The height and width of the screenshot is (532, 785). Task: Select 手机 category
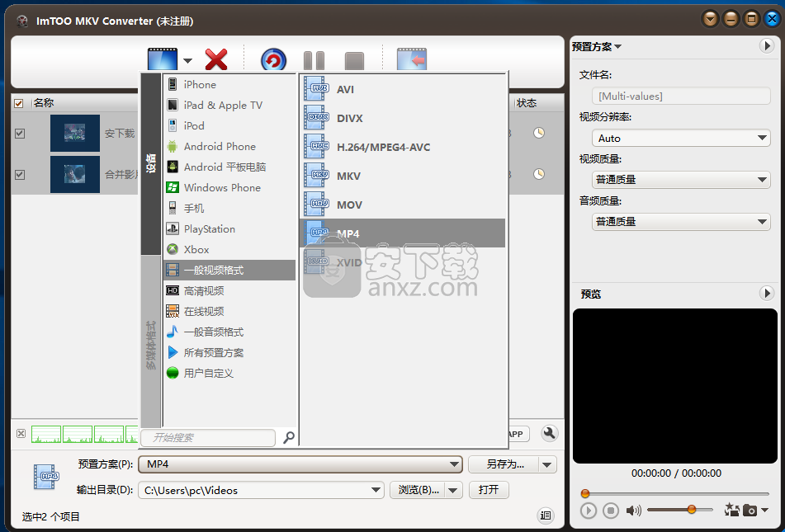point(229,208)
